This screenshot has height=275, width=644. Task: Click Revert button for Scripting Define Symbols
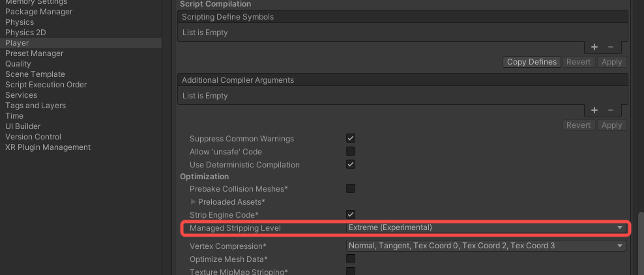click(578, 62)
